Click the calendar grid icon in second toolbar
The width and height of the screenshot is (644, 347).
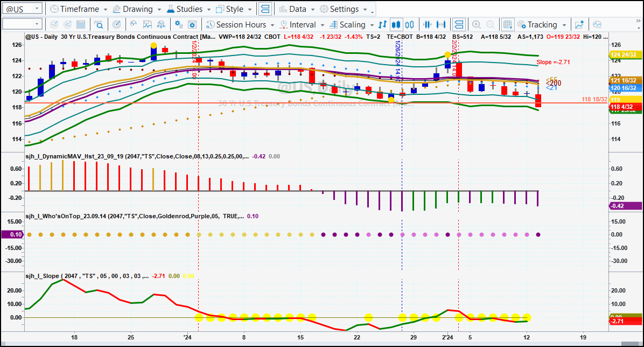pyautogui.click(x=81, y=25)
